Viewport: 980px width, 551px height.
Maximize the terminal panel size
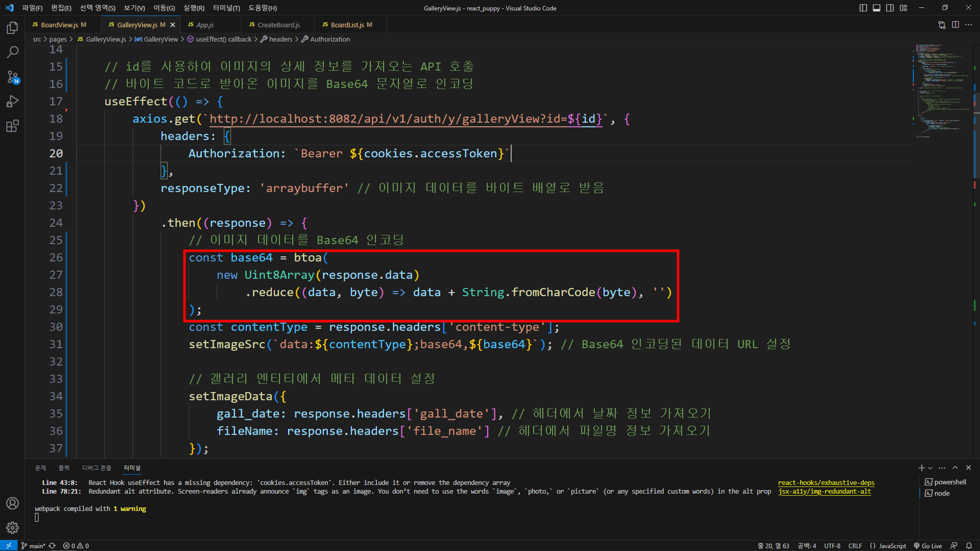click(955, 468)
